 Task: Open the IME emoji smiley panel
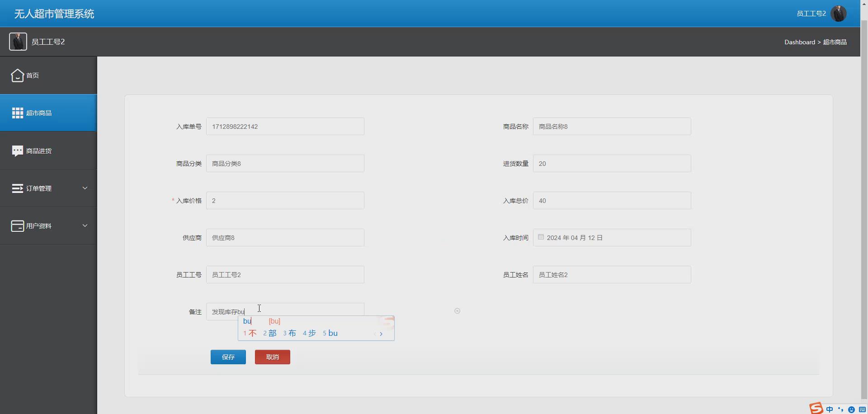pos(851,409)
